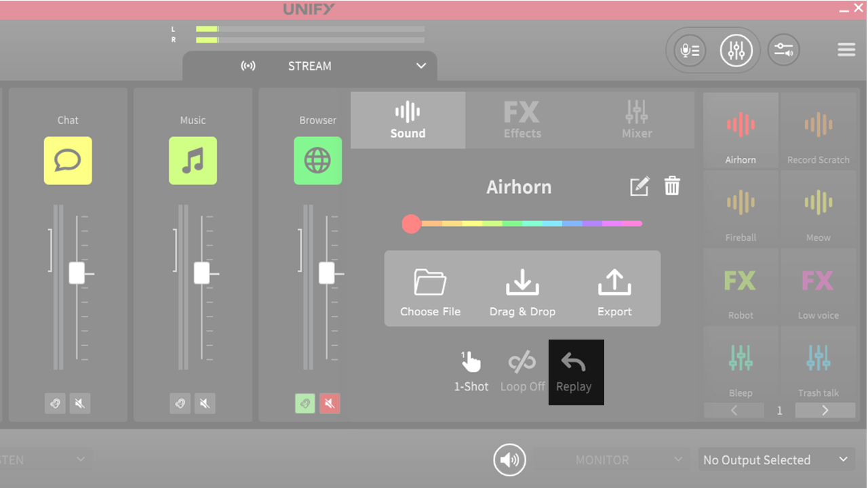Click the monitor speaker icon button
The image size is (868, 488).
(x=509, y=460)
